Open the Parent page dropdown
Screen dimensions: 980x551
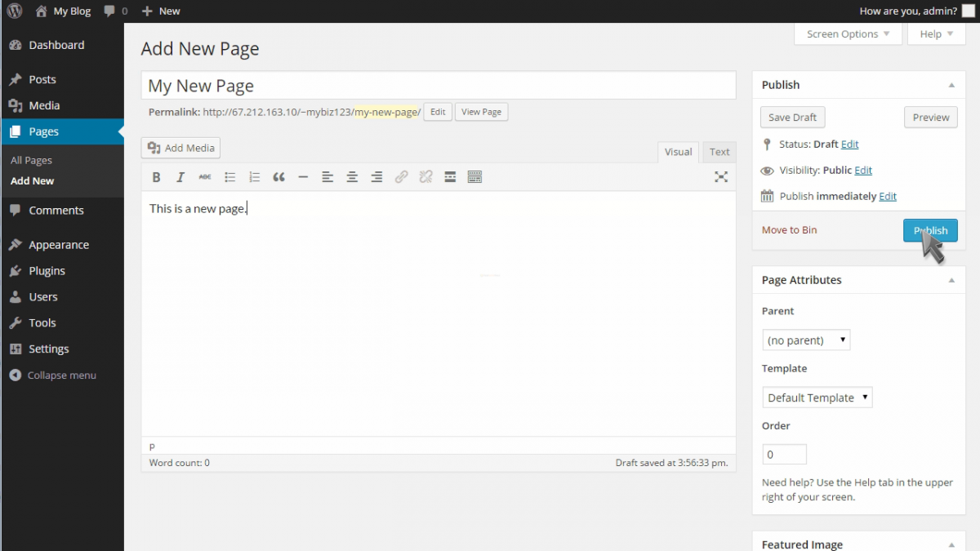[x=806, y=340]
